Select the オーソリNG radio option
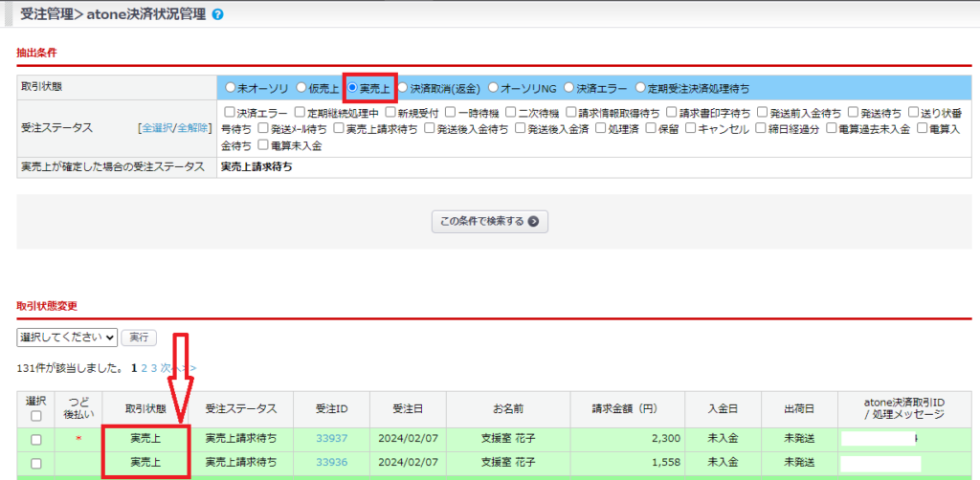The height and width of the screenshot is (480, 980). point(494,88)
